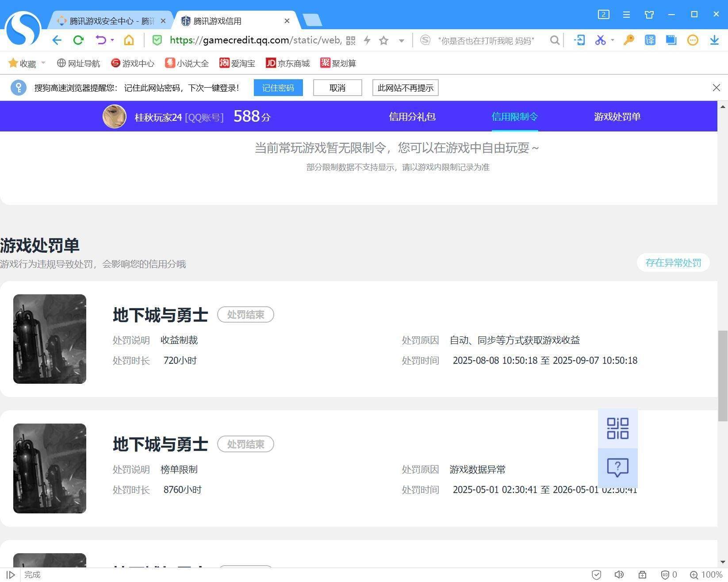Open 京东商城 bookmark
The width and height of the screenshot is (728, 582).
pyautogui.click(x=288, y=63)
